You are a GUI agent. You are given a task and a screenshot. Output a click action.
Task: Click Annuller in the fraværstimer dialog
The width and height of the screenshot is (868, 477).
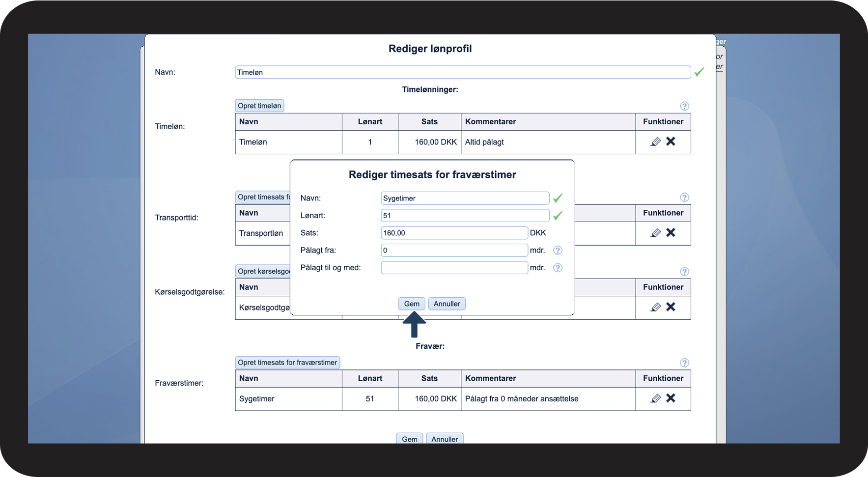click(447, 304)
